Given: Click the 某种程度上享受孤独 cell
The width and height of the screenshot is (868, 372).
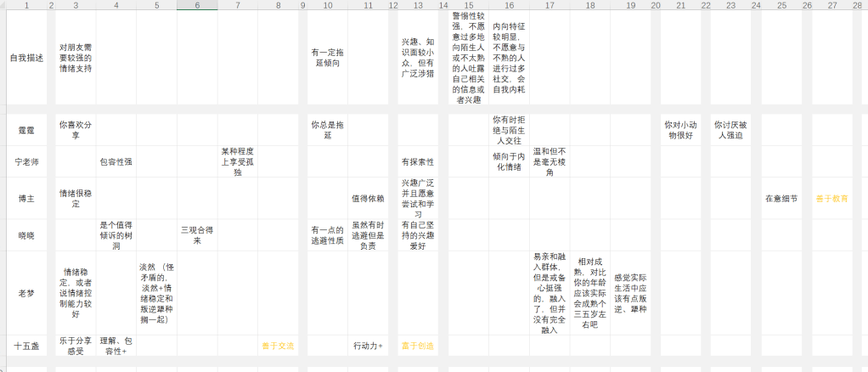Looking at the screenshot, I should [x=238, y=161].
